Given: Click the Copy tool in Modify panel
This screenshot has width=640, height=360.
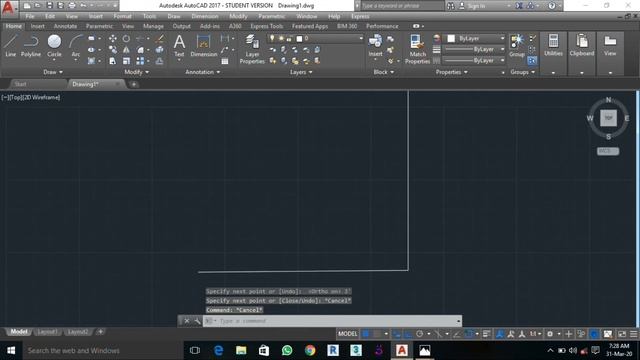Looking at the screenshot, I should point(113,50).
